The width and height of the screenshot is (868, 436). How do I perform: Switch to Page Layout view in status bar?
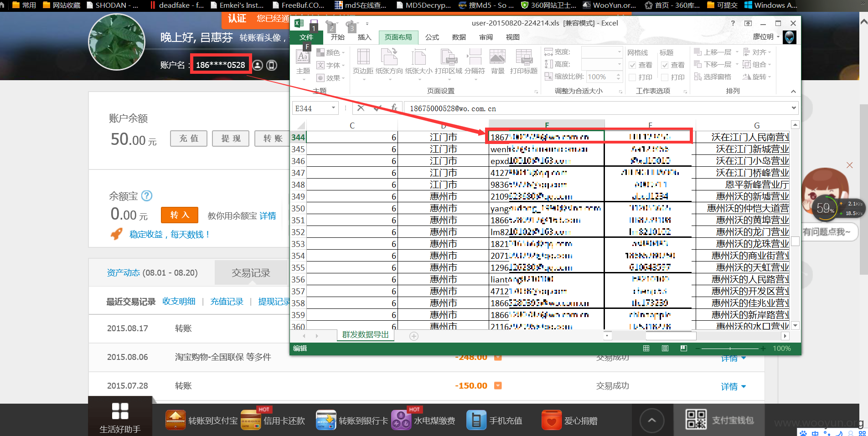pos(665,349)
